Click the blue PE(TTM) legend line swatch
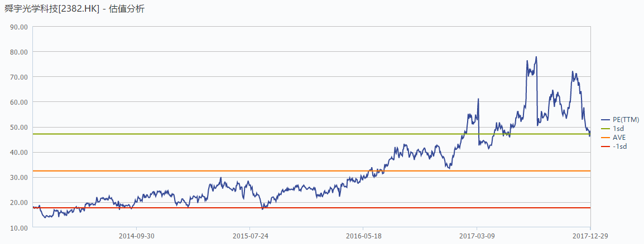This screenshot has height=244, width=644. [605, 120]
